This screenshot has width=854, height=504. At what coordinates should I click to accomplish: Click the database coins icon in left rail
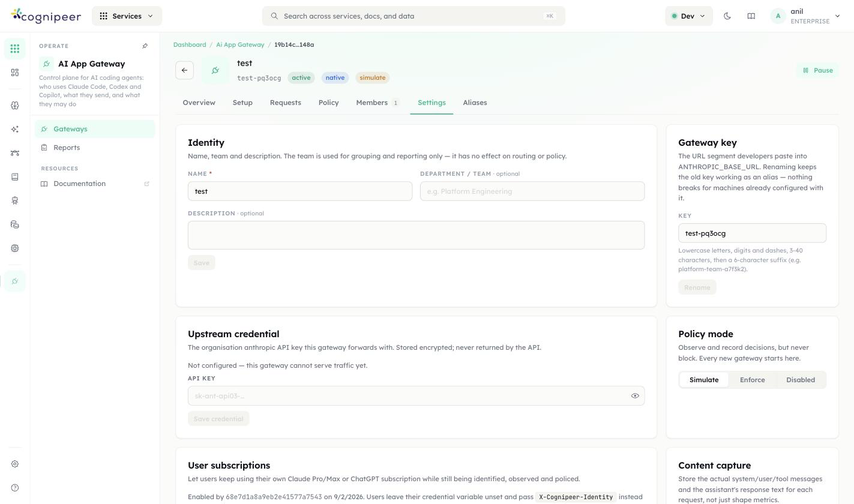pos(15,224)
